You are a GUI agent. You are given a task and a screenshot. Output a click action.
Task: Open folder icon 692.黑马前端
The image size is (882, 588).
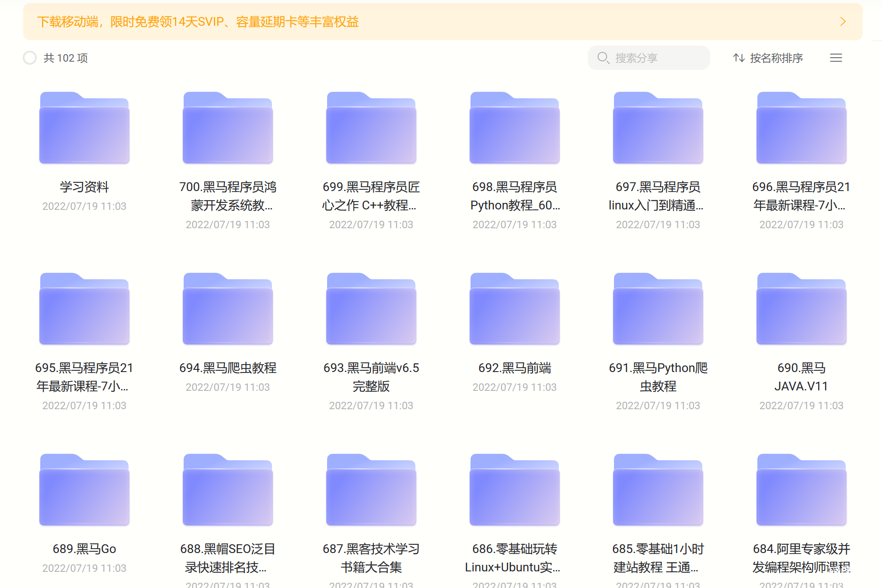pos(515,309)
